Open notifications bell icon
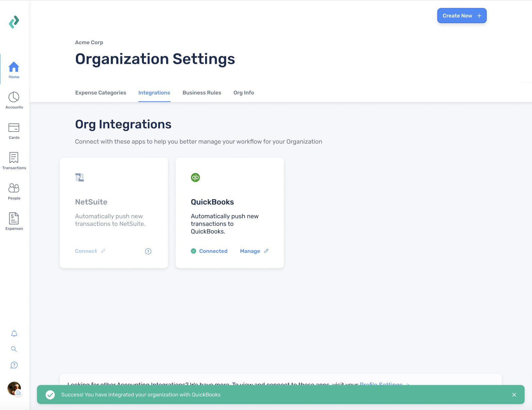This screenshot has width=532, height=410. 14,334
